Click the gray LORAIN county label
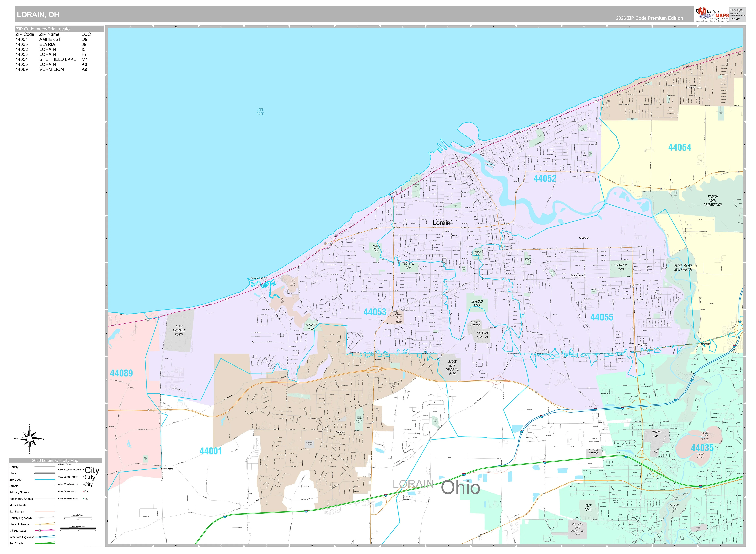The image size is (756, 554). 413,484
